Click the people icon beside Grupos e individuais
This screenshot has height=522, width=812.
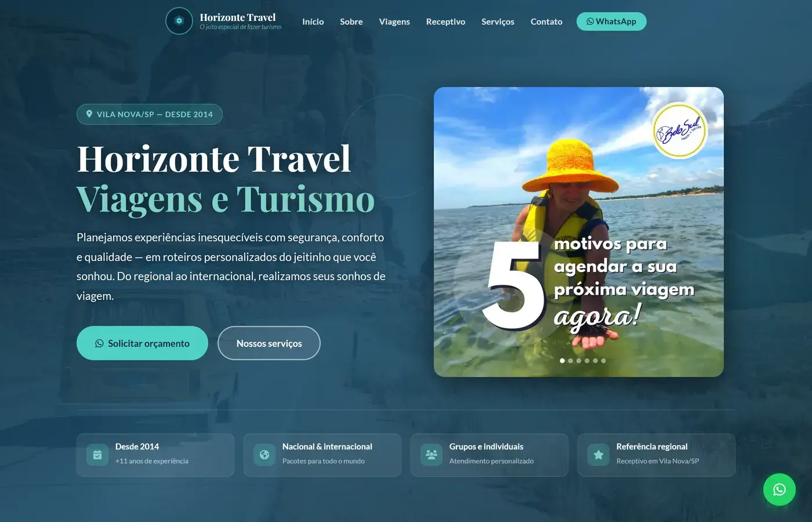(432, 455)
